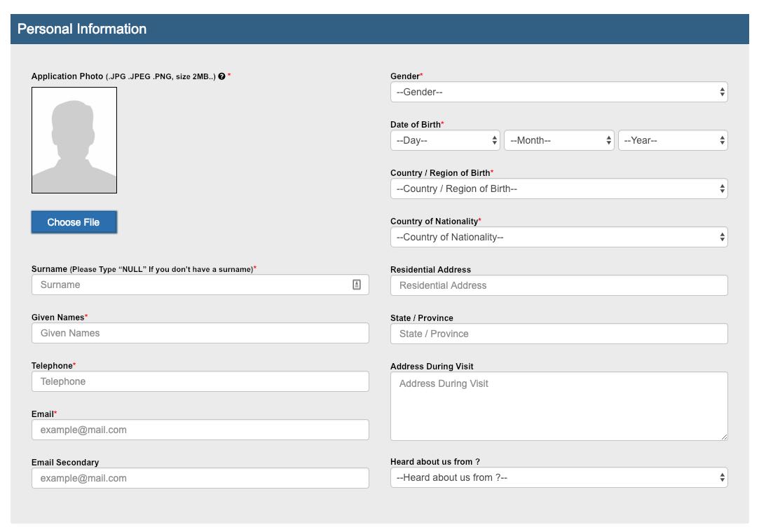Grab the resize handle of Address During Visit
Screen dimensions: 759x532
coord(724,437)
